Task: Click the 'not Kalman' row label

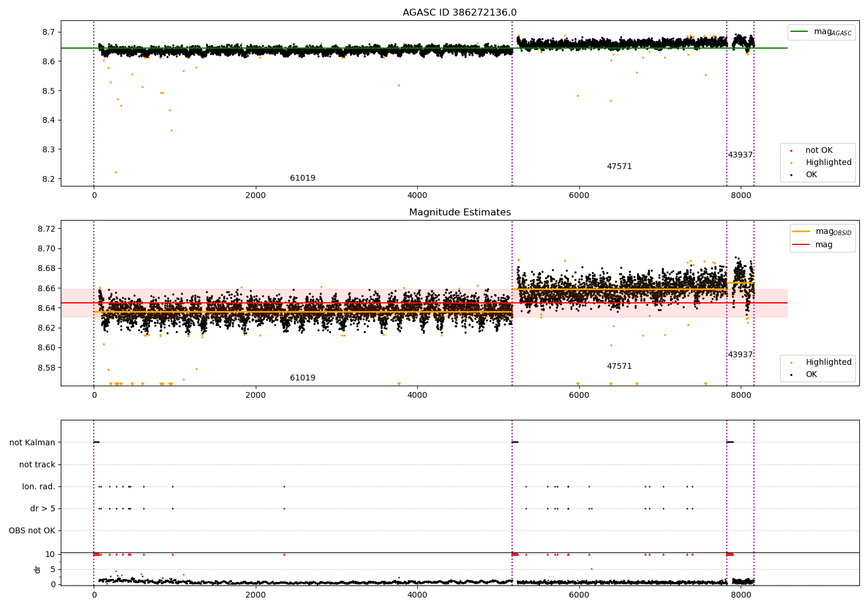Action: [x=32, y=443]
